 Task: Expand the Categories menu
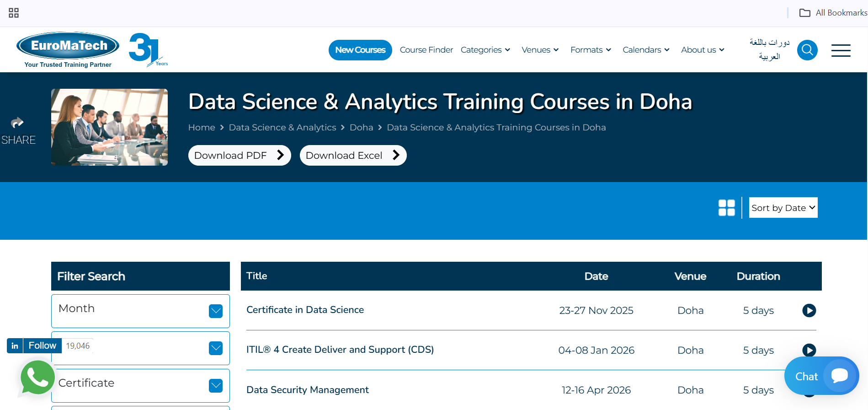tap(485, 50)
